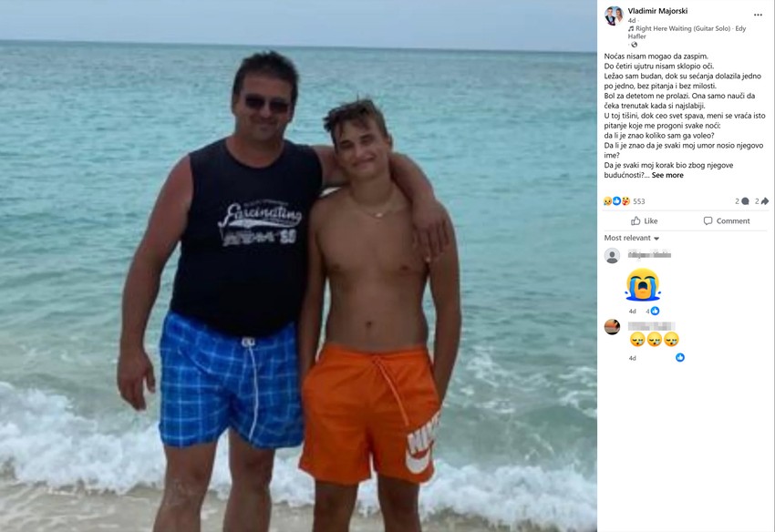775x532 pixels.
Task: Click the 4d post timestamp
Action: 632,21
